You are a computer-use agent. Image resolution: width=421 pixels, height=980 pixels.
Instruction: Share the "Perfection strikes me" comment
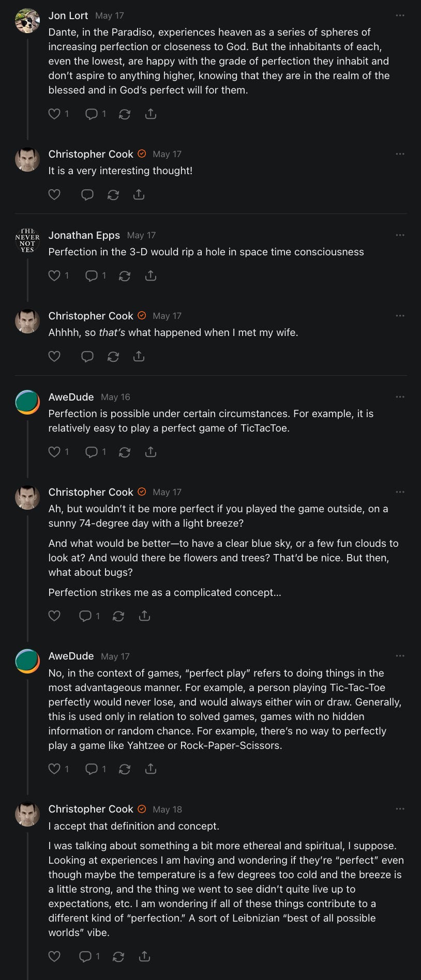pyautogui.click(x=144, y=616)
